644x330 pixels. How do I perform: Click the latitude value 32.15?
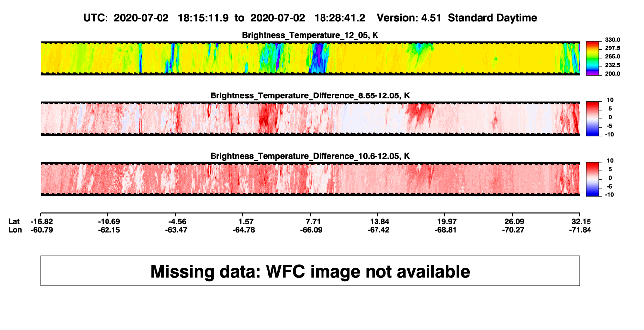[582, 221]
